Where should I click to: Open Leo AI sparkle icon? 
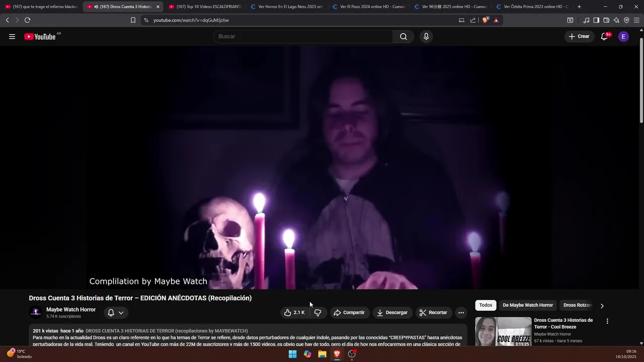tap(616, 20)
